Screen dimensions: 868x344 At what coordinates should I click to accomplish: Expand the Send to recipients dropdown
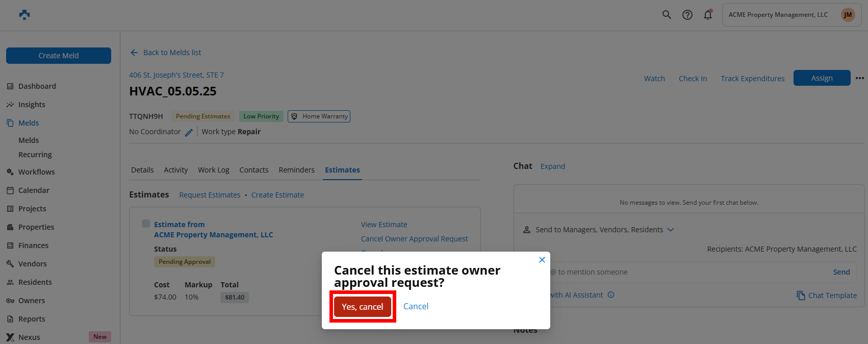pyautogui.click(x=671, y=230)
